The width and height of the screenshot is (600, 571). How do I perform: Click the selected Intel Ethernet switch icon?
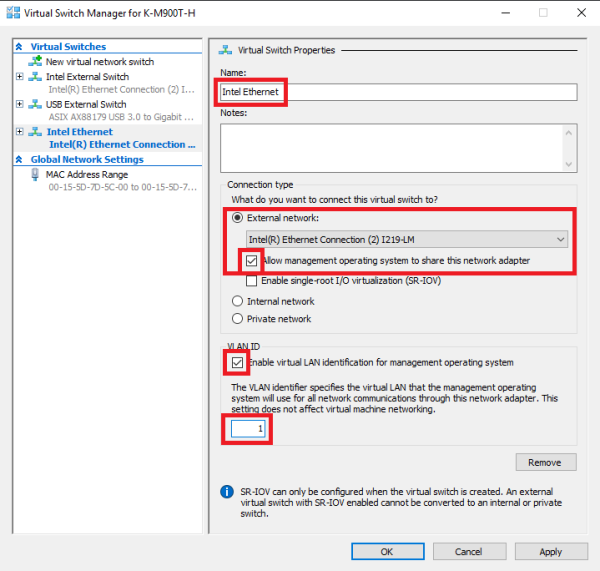[35, 132]
